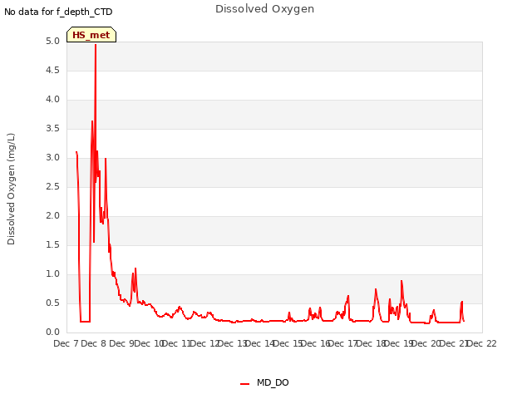Click the Dec 8 x-axis label
The image size is (532, 399).
(x=94, y=343)
